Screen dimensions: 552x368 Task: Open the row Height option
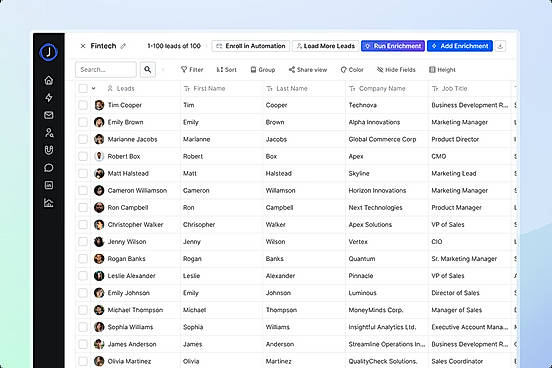(442, 70)
